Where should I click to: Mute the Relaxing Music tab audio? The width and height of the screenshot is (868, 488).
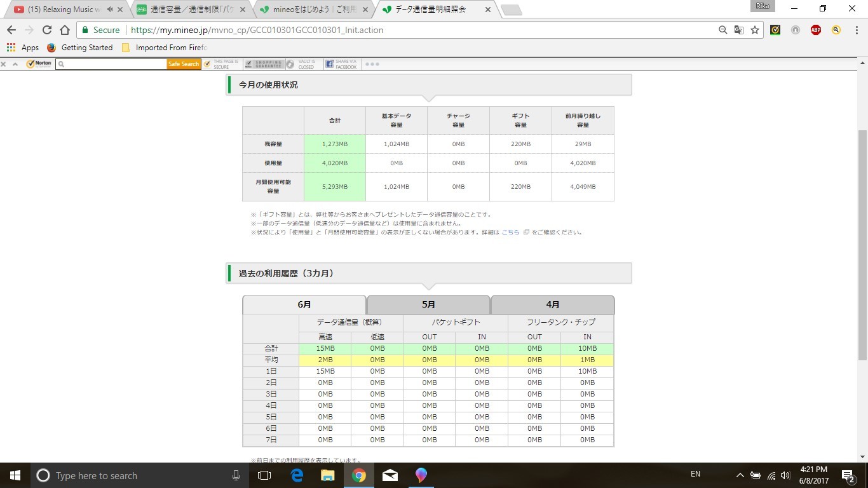[x=111, y=10]
